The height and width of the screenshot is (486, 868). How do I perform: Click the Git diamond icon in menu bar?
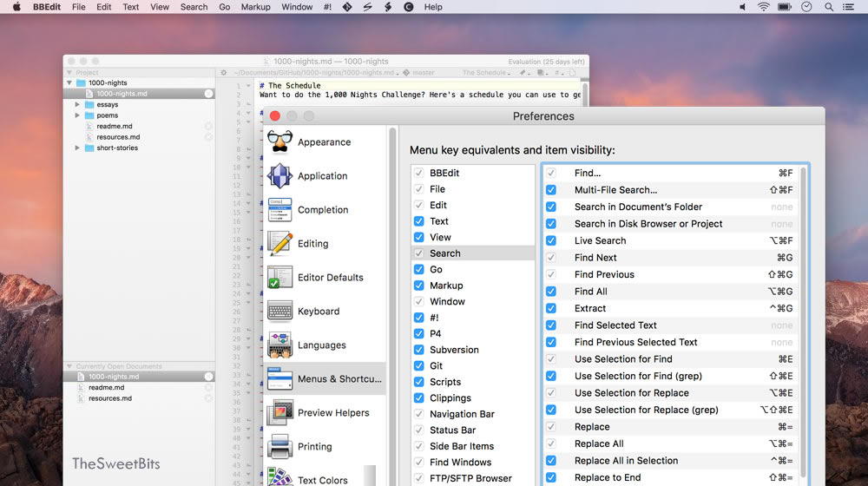pos(347,7)
